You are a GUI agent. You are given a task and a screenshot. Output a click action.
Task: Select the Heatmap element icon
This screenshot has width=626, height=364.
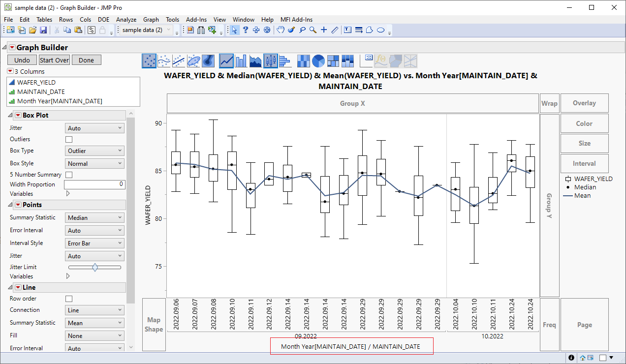[304, 60]
